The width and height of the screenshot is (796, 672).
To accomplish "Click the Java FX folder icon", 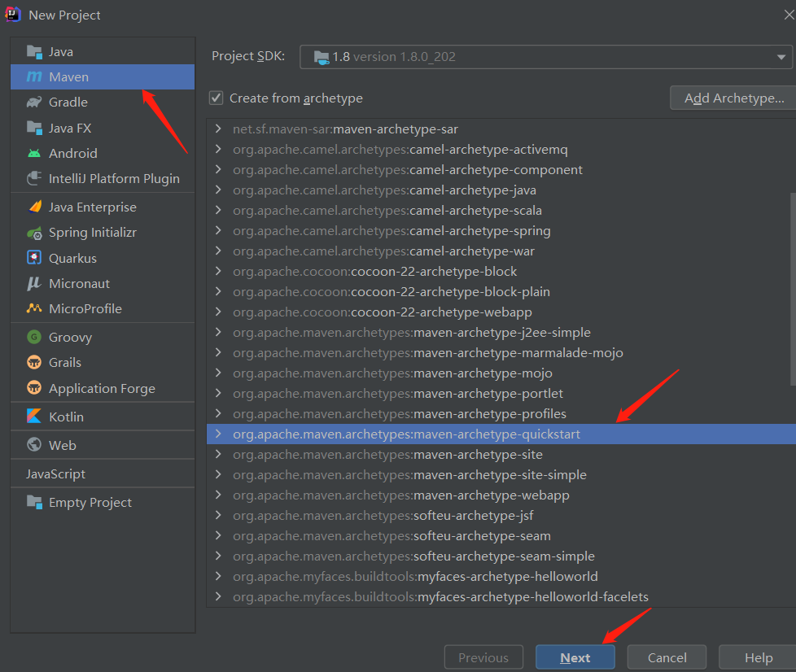I will [34, 128].
